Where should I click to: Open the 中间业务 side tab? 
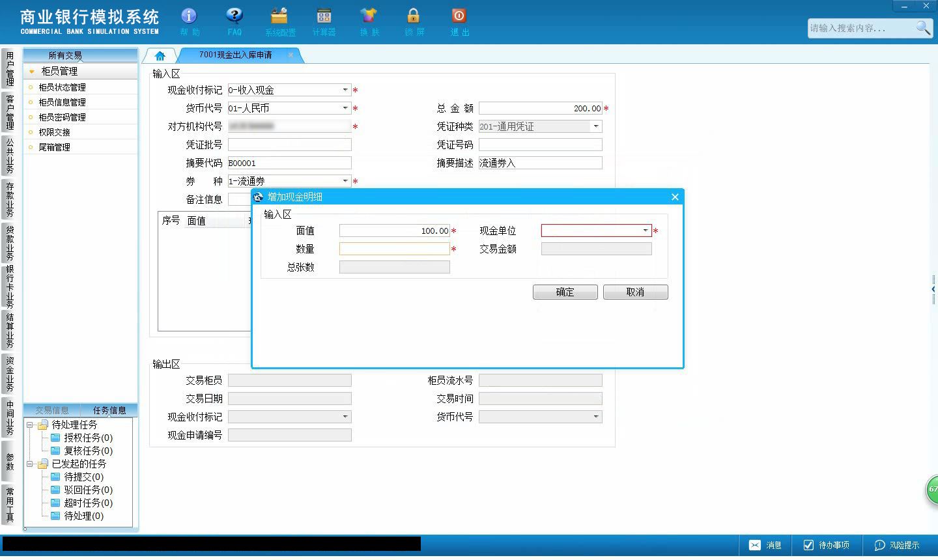[x=9, y=417]
